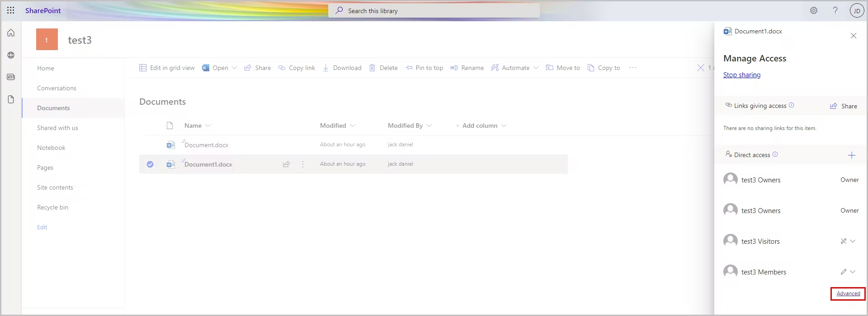The width and height of the screenshot is (868, 316).
Task: Open Shared with us navigation item
Action: click(x=57, y=128)
